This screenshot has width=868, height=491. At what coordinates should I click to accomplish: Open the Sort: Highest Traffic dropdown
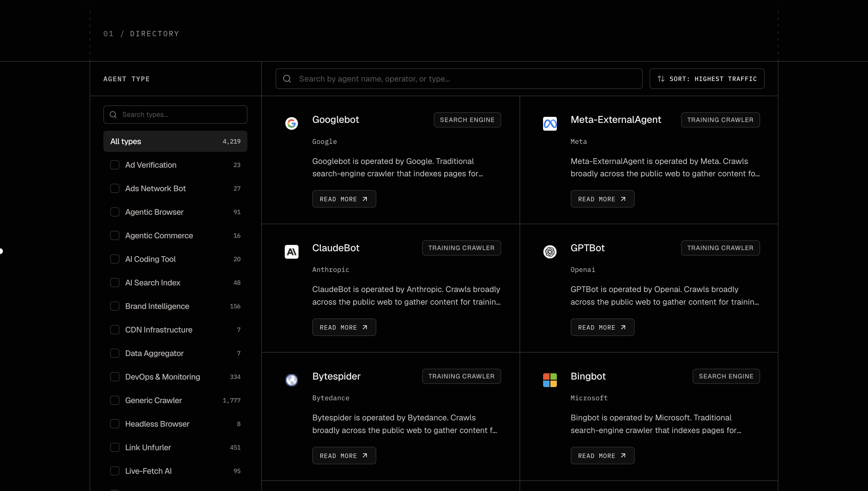click(706, 79)
